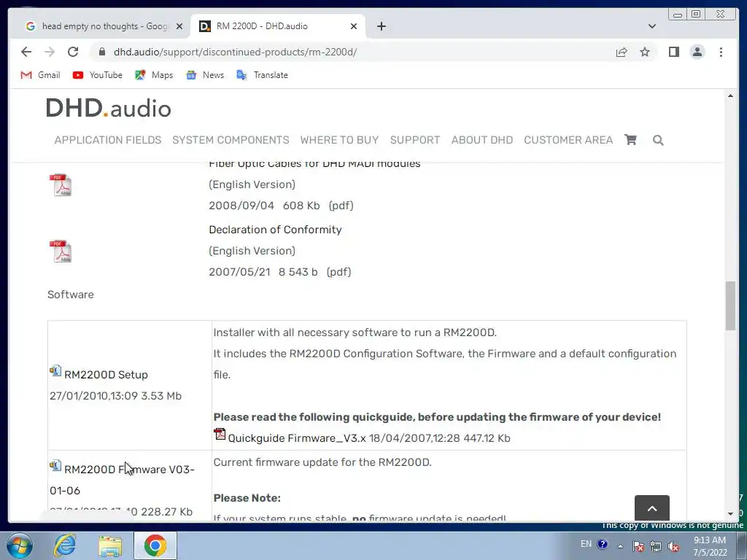Click the Software heading text

(x=71, y=295)
